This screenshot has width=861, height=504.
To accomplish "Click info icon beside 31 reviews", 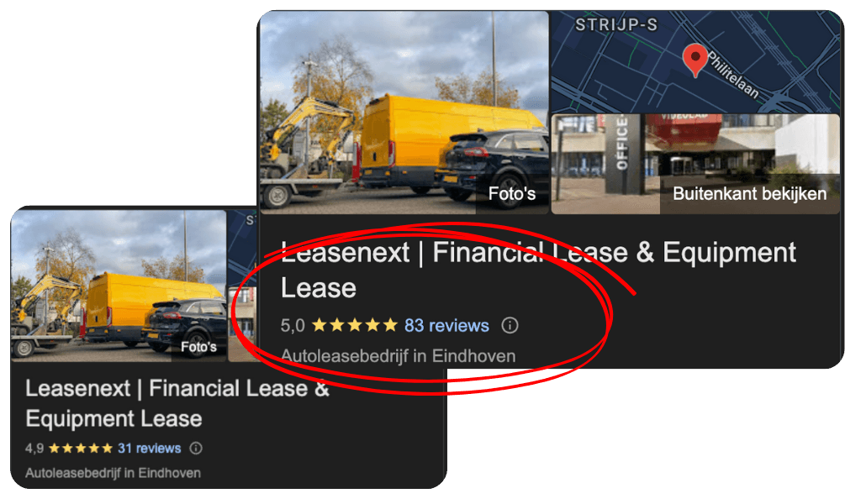I will pos(196,449).
